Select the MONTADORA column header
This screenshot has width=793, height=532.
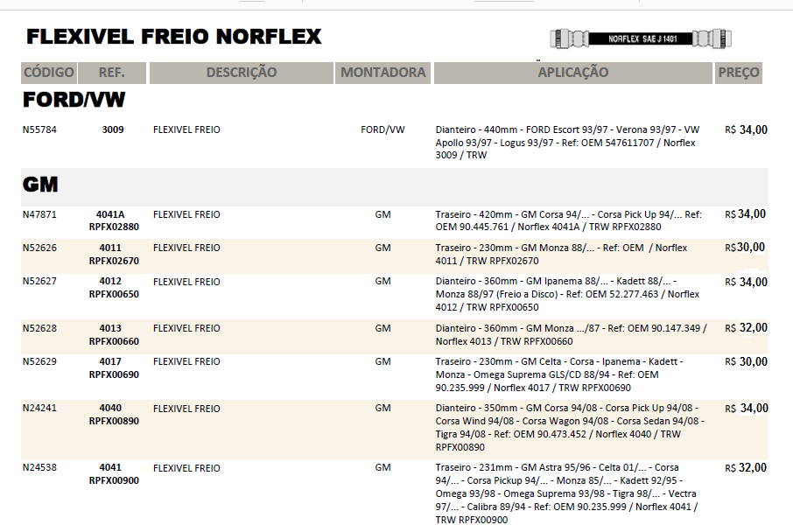pos(382,73)
